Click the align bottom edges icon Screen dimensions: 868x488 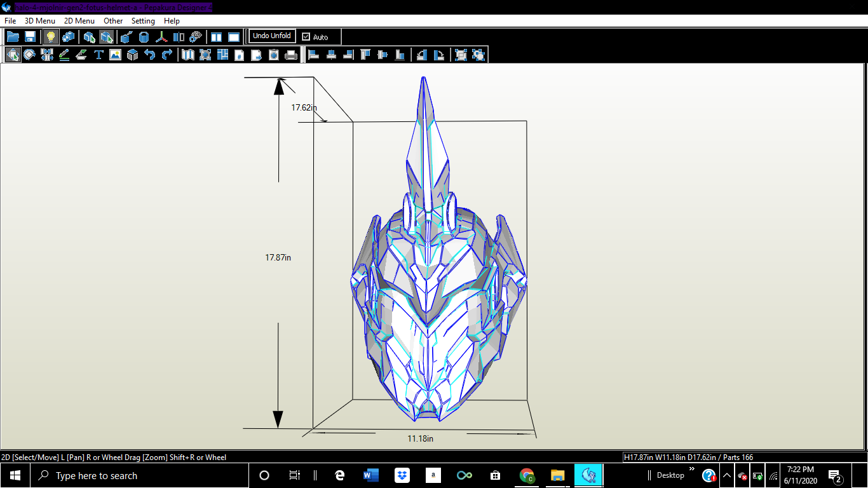click(400, 55)
